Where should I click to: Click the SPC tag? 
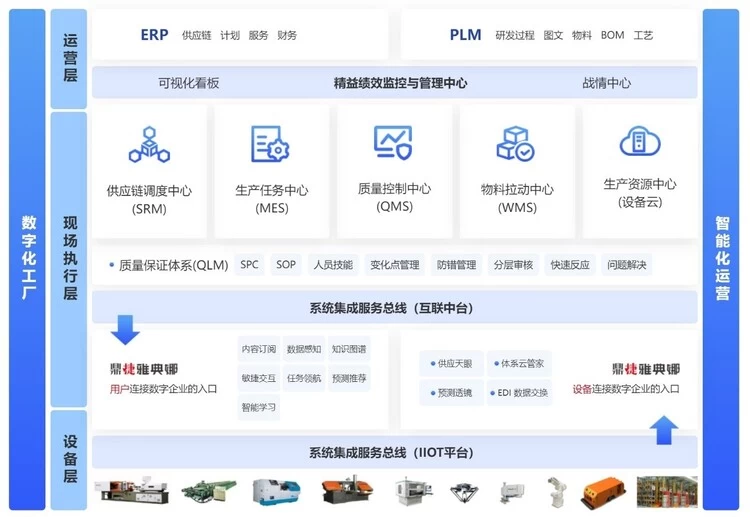pyautogui.click(x=249, y=265)
